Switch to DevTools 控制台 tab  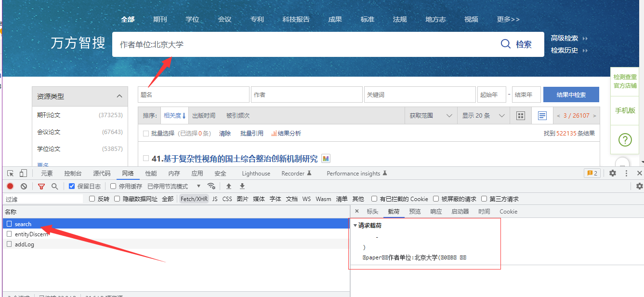click(73, 173)
